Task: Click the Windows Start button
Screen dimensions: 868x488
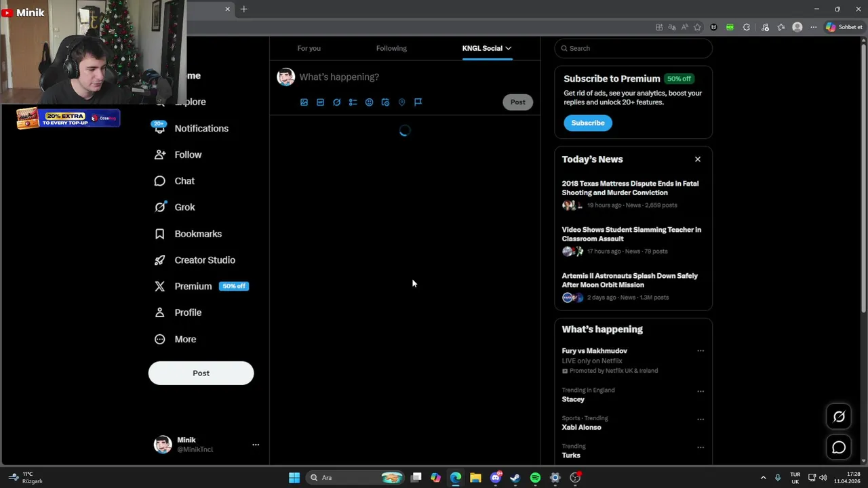Action: [x=294, y=478]
